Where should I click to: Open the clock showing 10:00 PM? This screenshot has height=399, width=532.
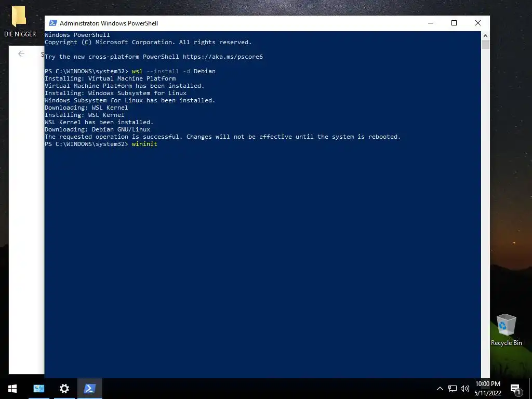pos(487,389)
